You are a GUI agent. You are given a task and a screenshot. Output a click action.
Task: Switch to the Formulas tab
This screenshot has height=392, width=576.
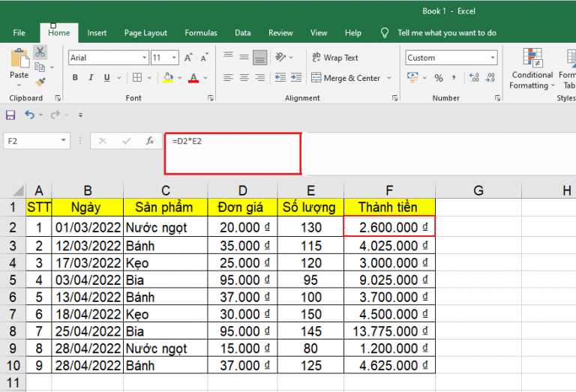coord(201,33)
